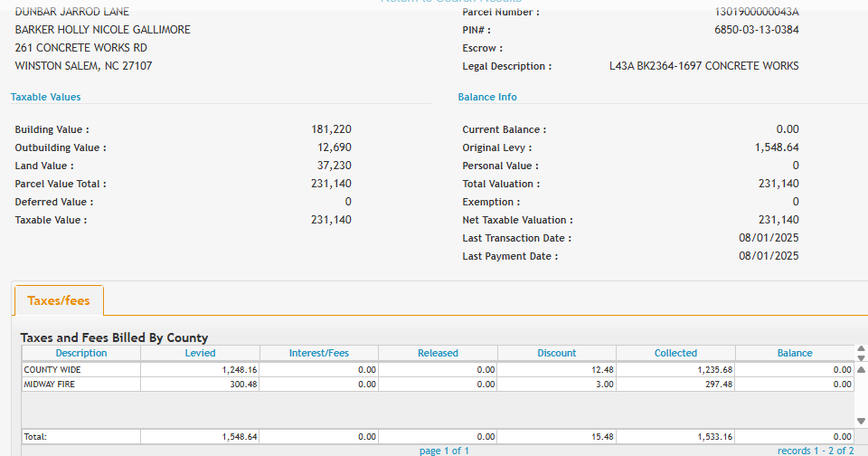Click the PIN number 6850-03-13-0384
Image resolution: width=868 pixels, height=456 pixels.
pos(756,30)
